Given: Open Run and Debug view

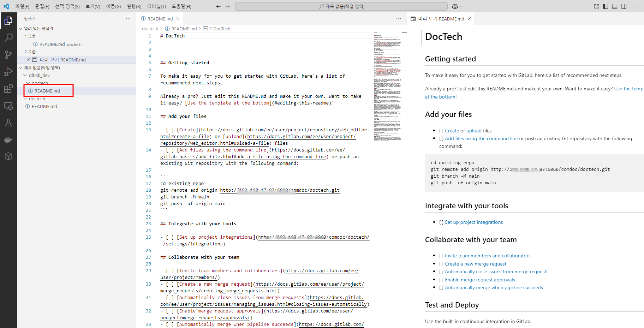Looking at the screenshot, I should pos(8,72).
